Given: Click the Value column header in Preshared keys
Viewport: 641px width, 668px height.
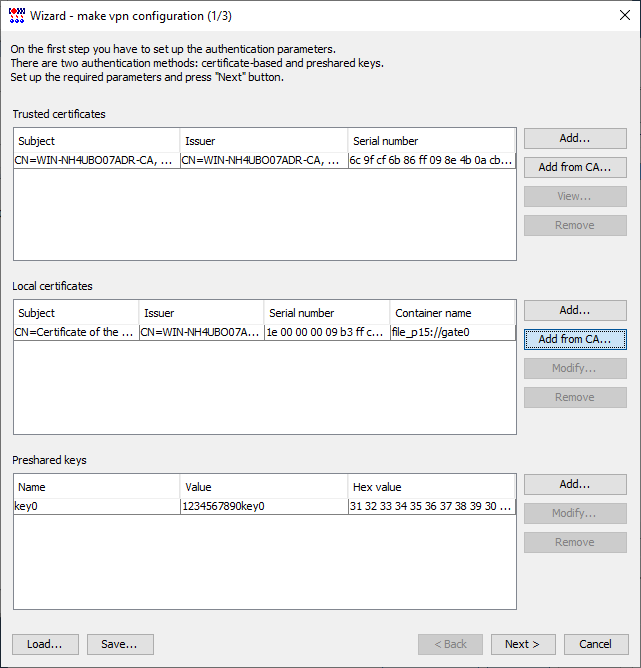Looking at the screenshot, I should tap(264, 487).
